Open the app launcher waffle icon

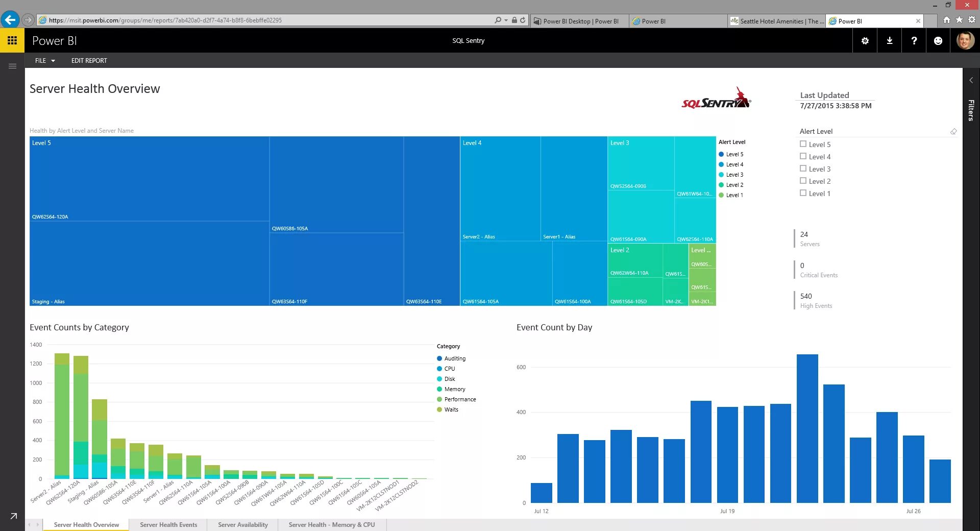point(12,40)
